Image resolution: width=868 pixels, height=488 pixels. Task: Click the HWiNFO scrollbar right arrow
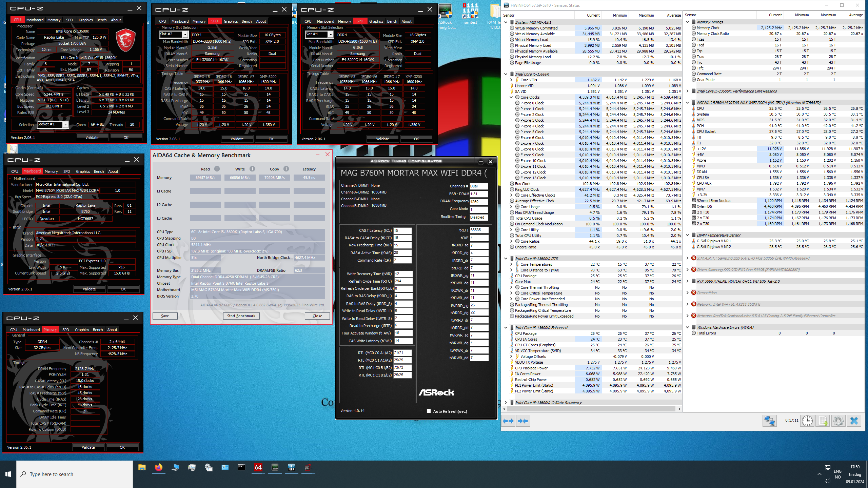click(679, 409)
